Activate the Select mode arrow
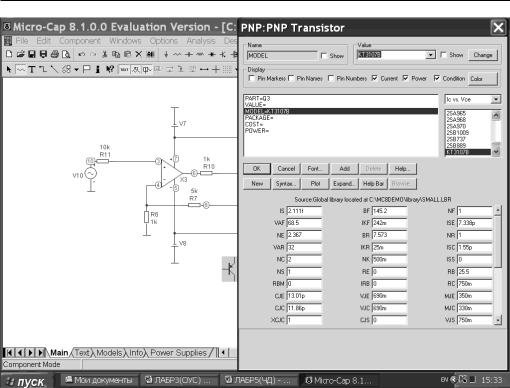Image resolution: width=510 pixels, height=388 pixels. (x=9, y=69)
